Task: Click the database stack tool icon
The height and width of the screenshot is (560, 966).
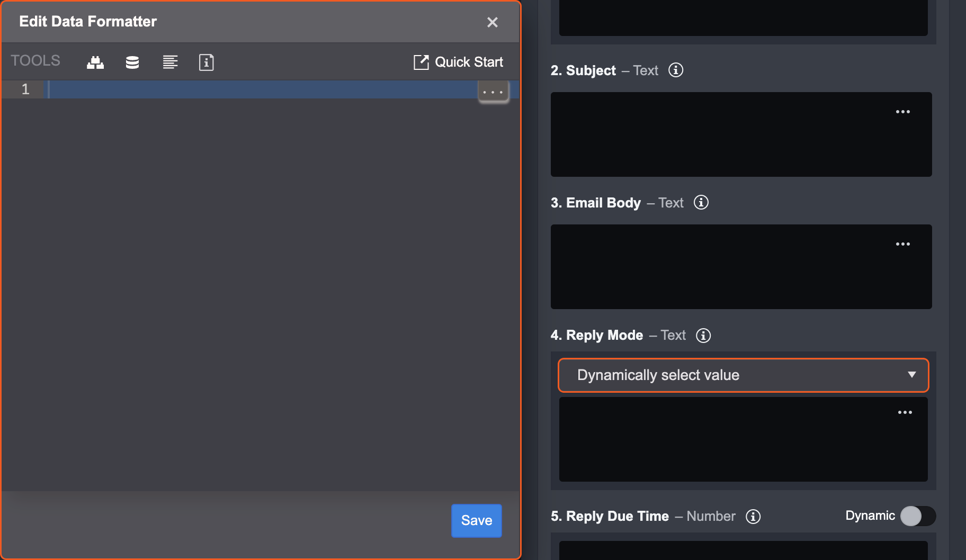Action: pyautogui.click(x=132, y=62)
